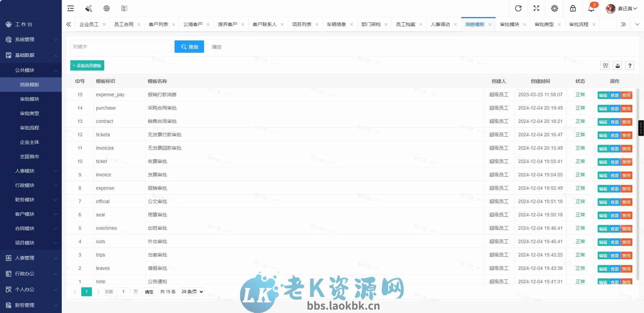Open the language globe icon
Viewport: 644px width, 313px height.
tap(106, 8)
